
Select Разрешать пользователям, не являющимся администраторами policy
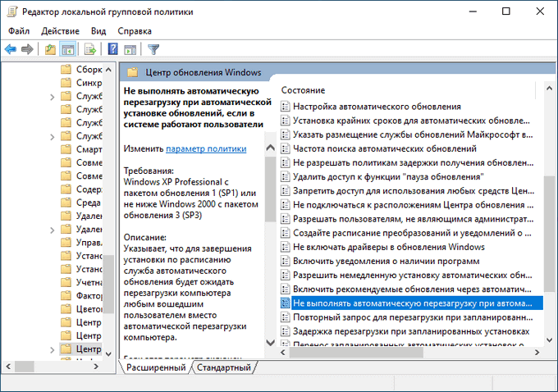pos(413,219)
